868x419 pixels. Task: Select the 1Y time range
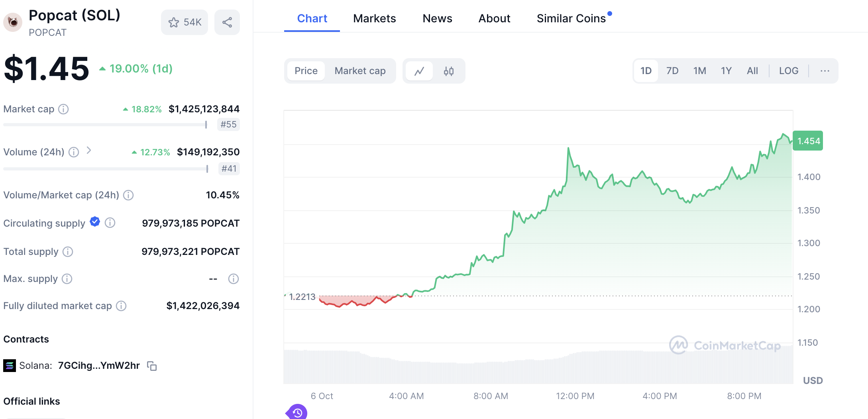click(x=726, y=71)
